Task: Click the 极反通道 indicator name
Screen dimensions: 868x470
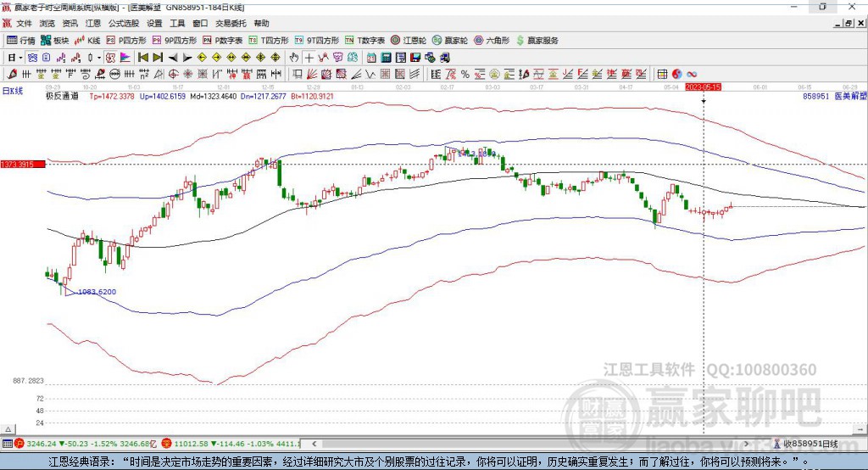Action: pyautogui.click(x=62, y=96)
